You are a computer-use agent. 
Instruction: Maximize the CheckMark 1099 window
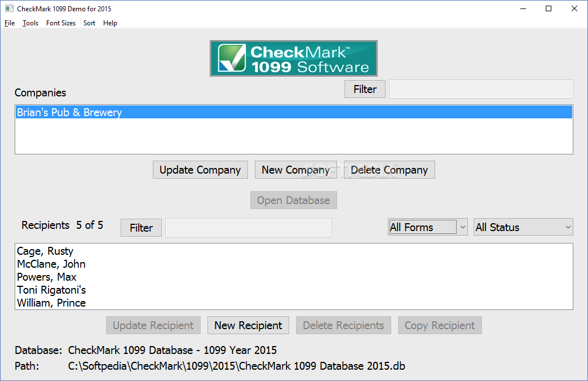(x=549, y=8)
